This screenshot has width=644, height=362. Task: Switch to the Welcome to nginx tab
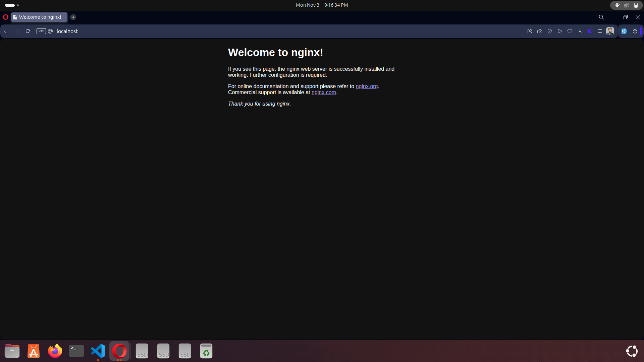pyautogui.click(x=39, y=17)
